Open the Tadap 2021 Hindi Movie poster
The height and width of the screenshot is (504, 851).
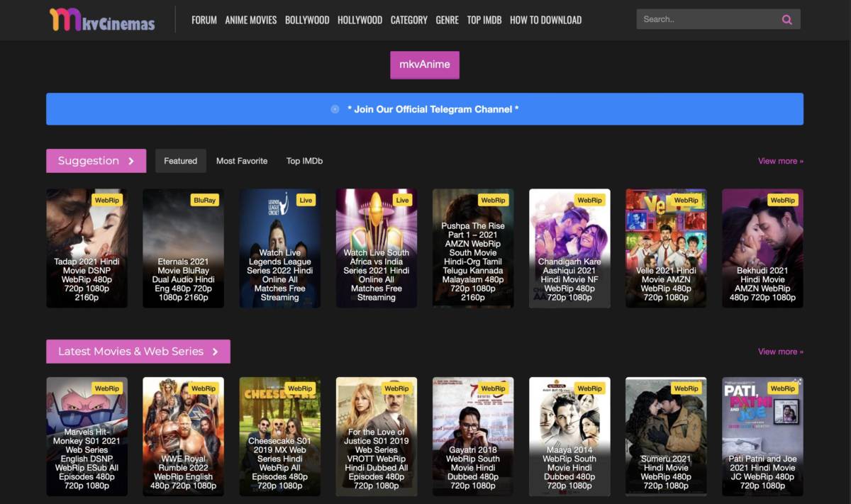pyautogui.click(x=87, y=248)
